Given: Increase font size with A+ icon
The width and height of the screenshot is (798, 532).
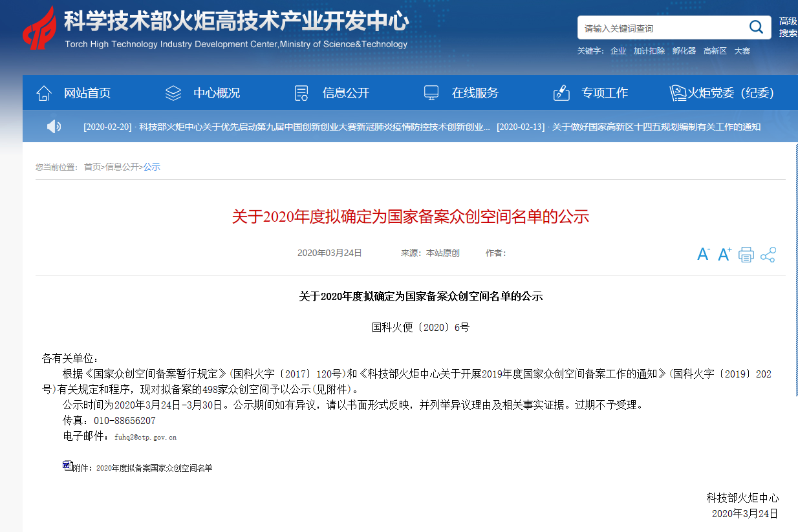Looking at the screenshot, I should click(x=725, y=254).
